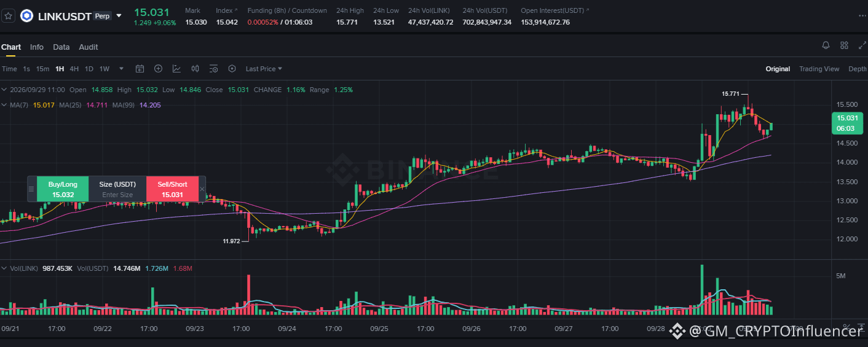Open the price alert bell icon

(826, 45)
